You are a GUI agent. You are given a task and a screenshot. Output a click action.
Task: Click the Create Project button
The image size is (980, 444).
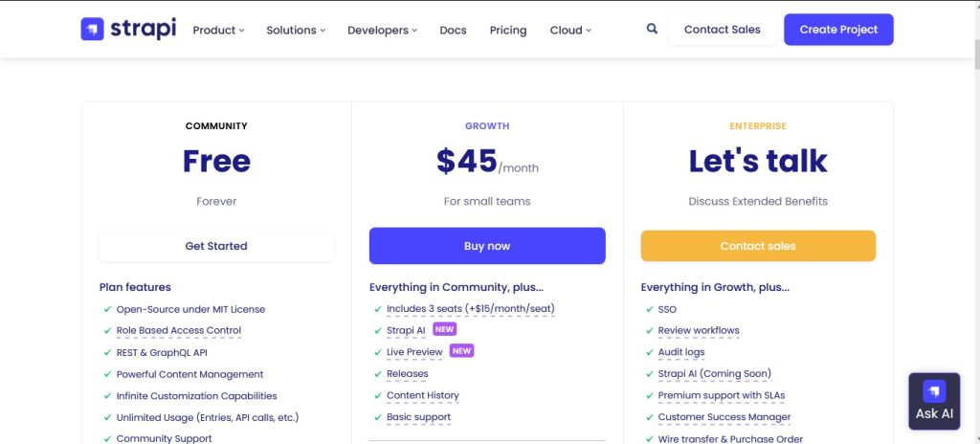[x=838, y=30]
